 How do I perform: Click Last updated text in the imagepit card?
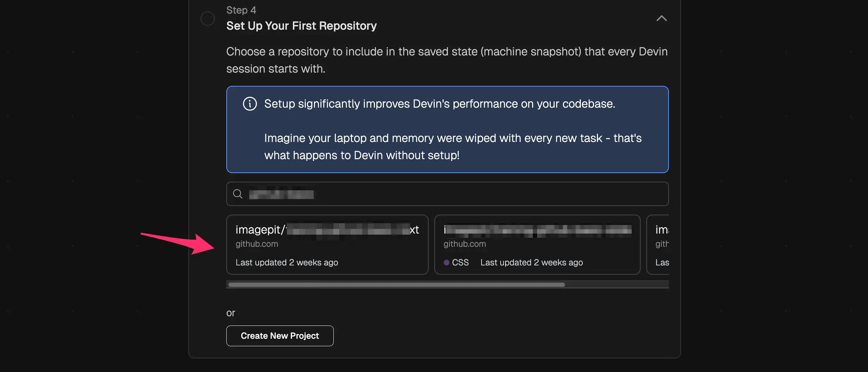[x=287, y=263]
